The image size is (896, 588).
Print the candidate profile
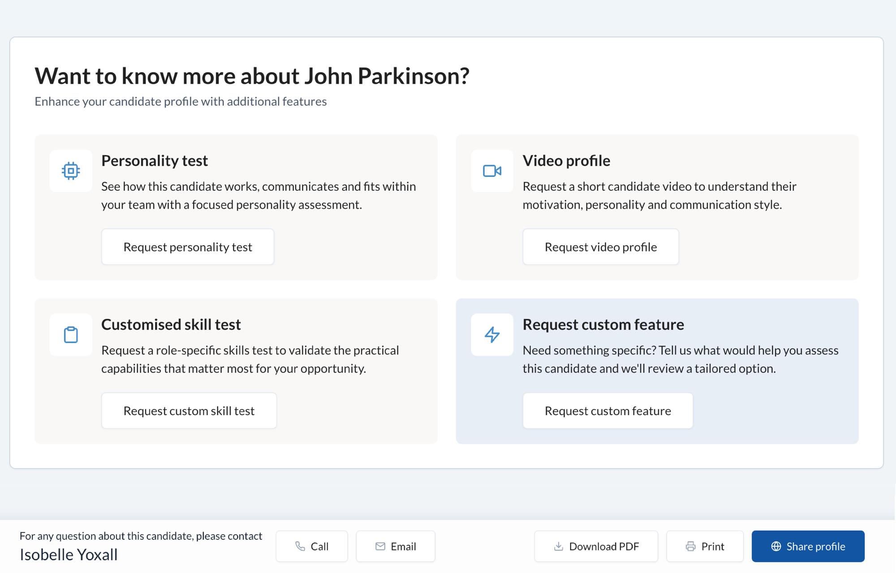(705, 546)
